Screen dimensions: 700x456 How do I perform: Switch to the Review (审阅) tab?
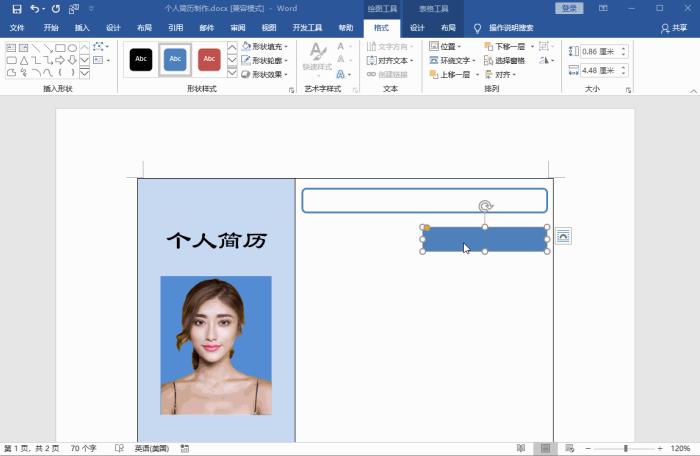coord(237,28)
